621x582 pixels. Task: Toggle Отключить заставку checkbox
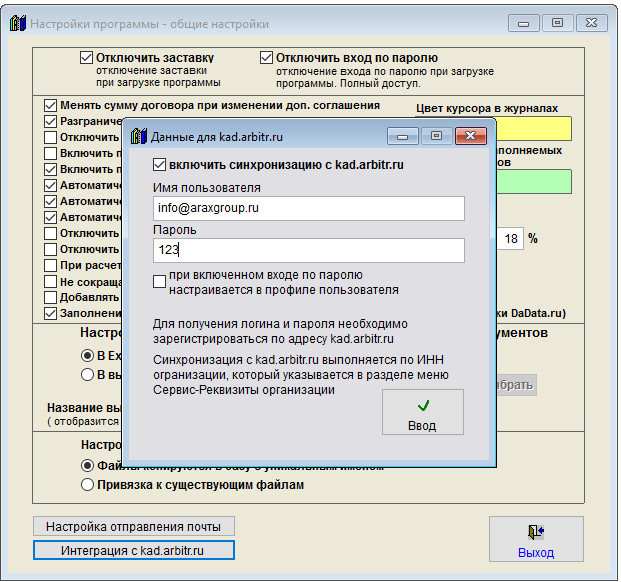[86, 57]
